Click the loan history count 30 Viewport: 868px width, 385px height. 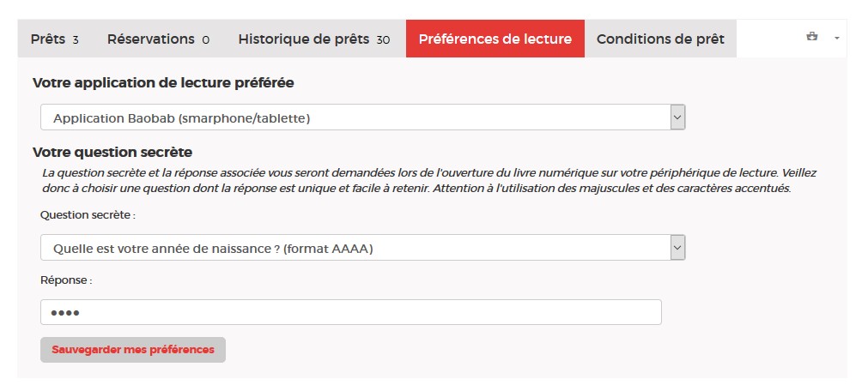(383, 40)
